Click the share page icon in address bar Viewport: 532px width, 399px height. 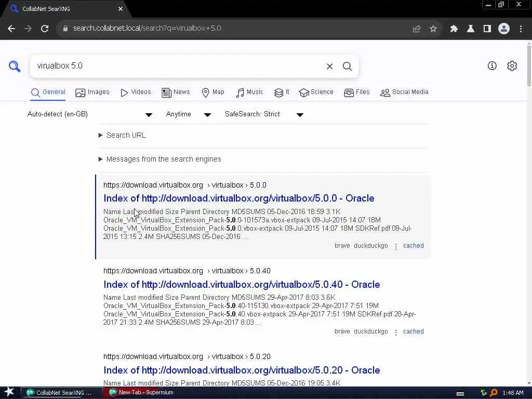[x=416, y=29]
